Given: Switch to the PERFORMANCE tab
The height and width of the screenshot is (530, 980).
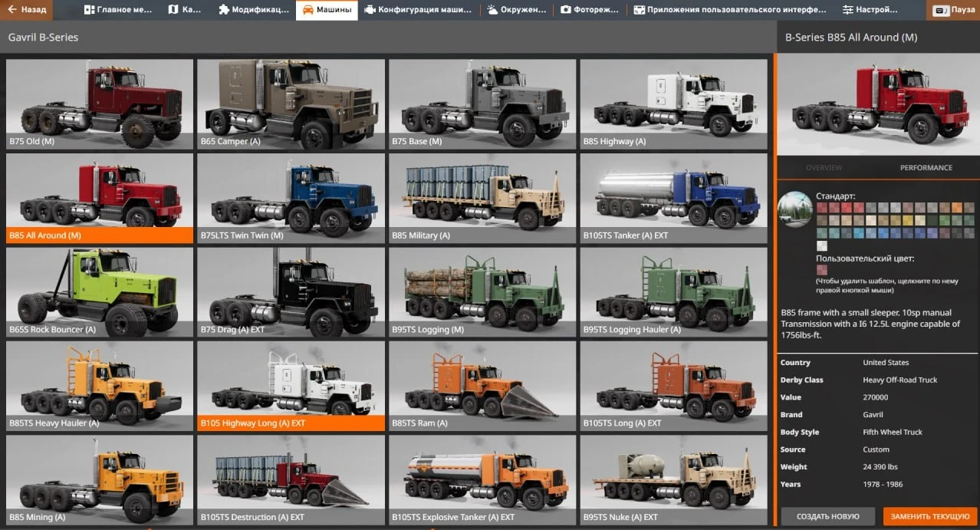Looking at the screenshot, I should 927,167.
